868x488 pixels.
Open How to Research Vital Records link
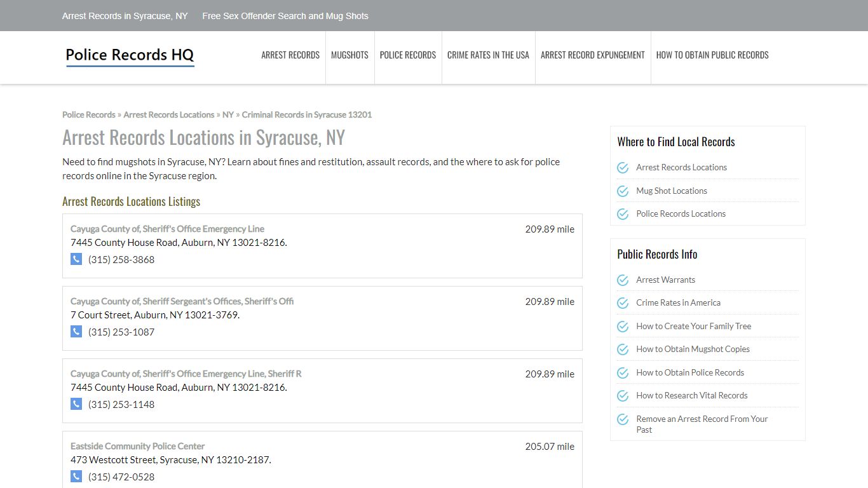coord(692,395)
